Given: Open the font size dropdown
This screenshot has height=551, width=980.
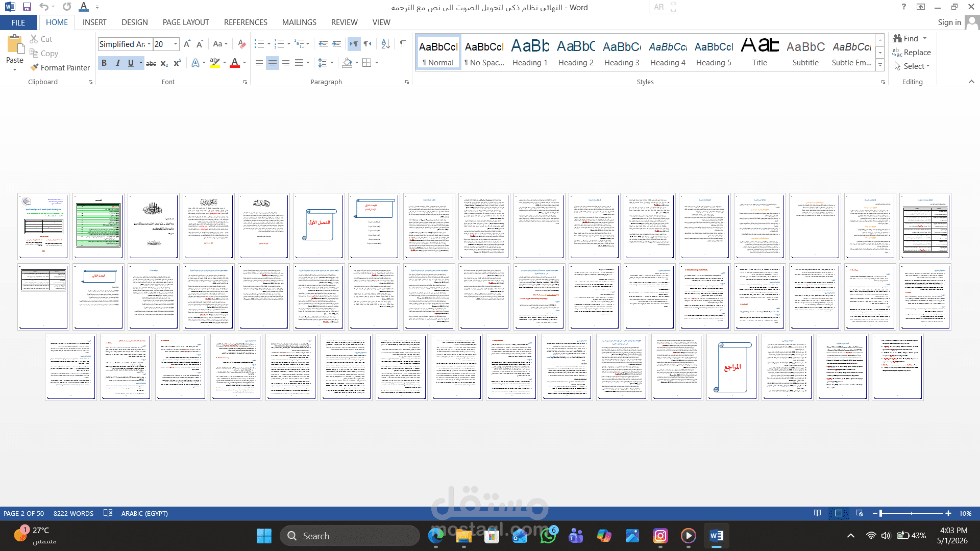Looking at the screenshot, I should coord(176,44).
